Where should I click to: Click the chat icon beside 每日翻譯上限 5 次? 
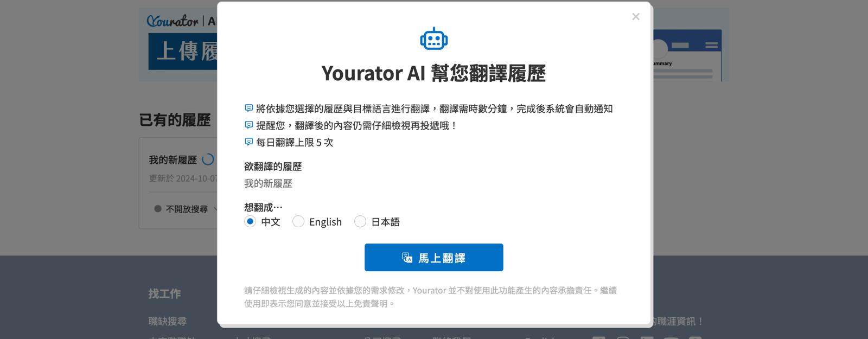(x=248, y=142)
